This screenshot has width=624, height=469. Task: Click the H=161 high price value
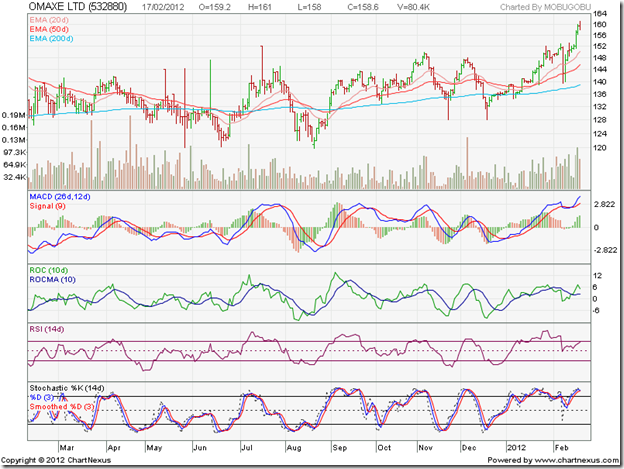coord(259,7)
